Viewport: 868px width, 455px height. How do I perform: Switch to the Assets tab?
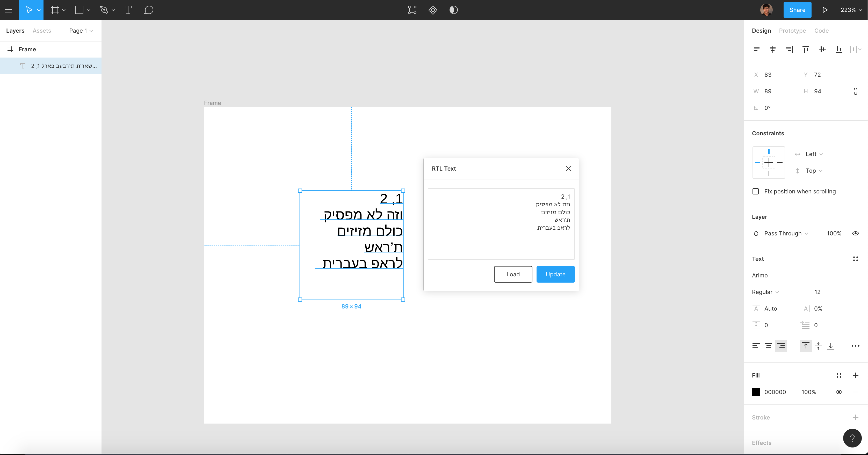click(x=42, y=31)
